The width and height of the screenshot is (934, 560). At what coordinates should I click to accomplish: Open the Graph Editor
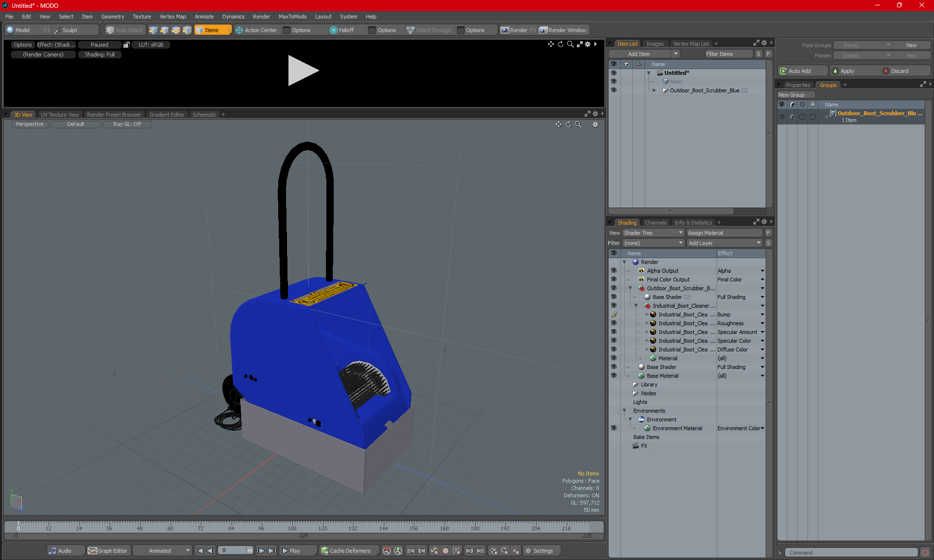(108, 551)
